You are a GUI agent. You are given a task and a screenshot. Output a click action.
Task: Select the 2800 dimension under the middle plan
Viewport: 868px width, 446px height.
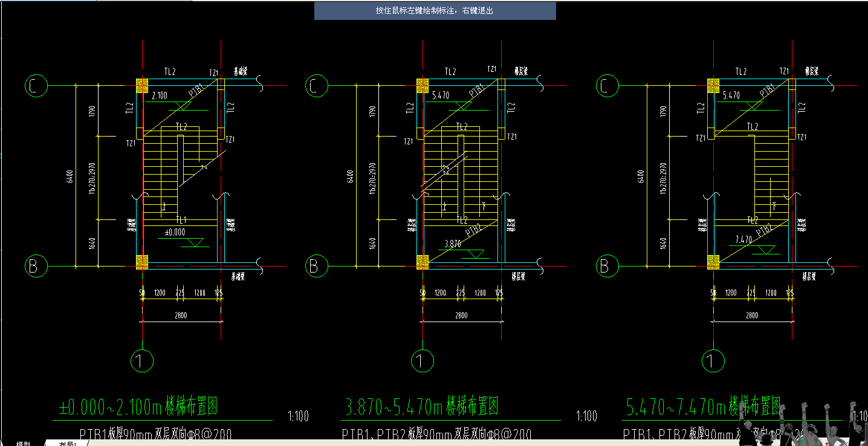click(x=462, y=315)
